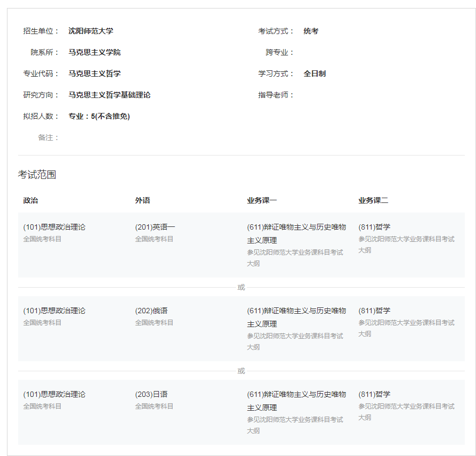The image size is (476, 456).
Task: Select the (201)英语一 subject entry
Action: (x=155, y=227)
